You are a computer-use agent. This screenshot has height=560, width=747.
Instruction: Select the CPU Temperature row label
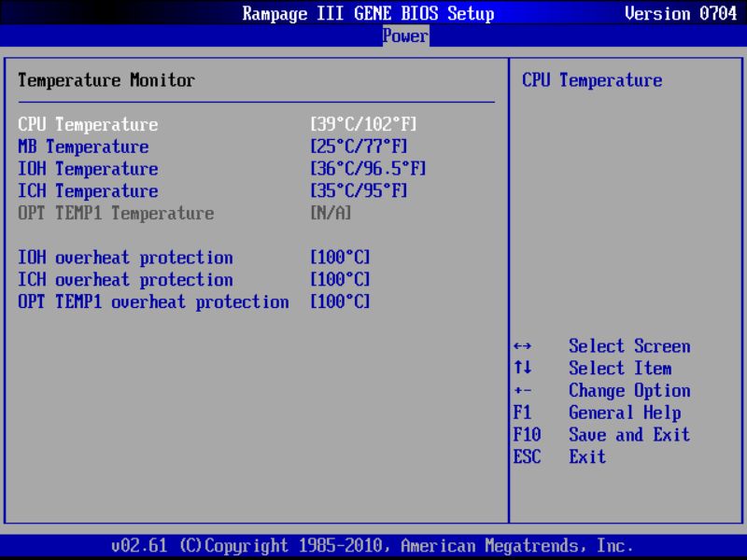88,124
